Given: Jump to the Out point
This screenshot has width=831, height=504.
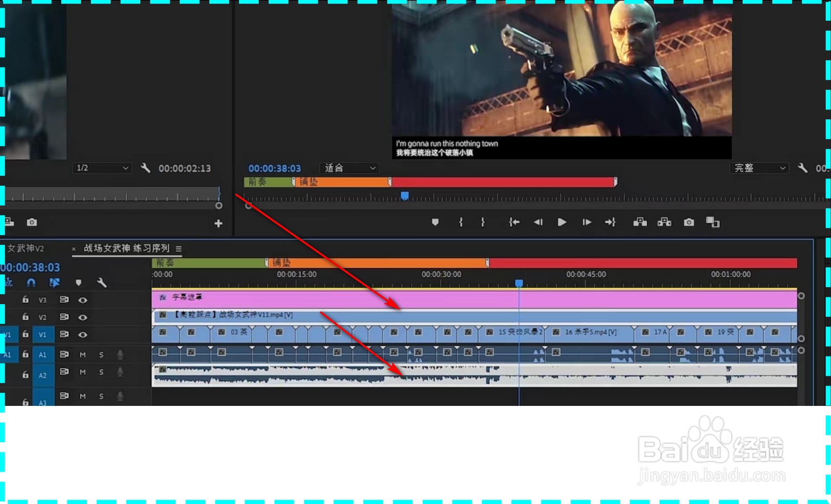Looking at the screenshot, I should (x=610, y=222).
